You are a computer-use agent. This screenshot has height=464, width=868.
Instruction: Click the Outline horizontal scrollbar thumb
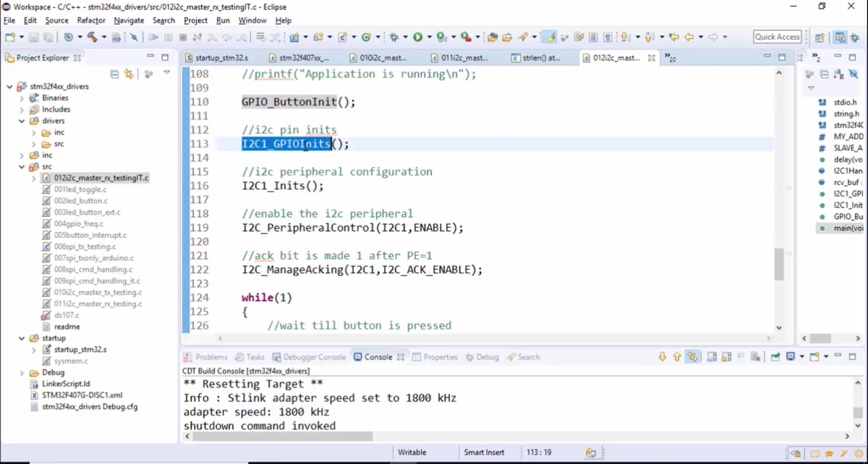click(820, 338)
